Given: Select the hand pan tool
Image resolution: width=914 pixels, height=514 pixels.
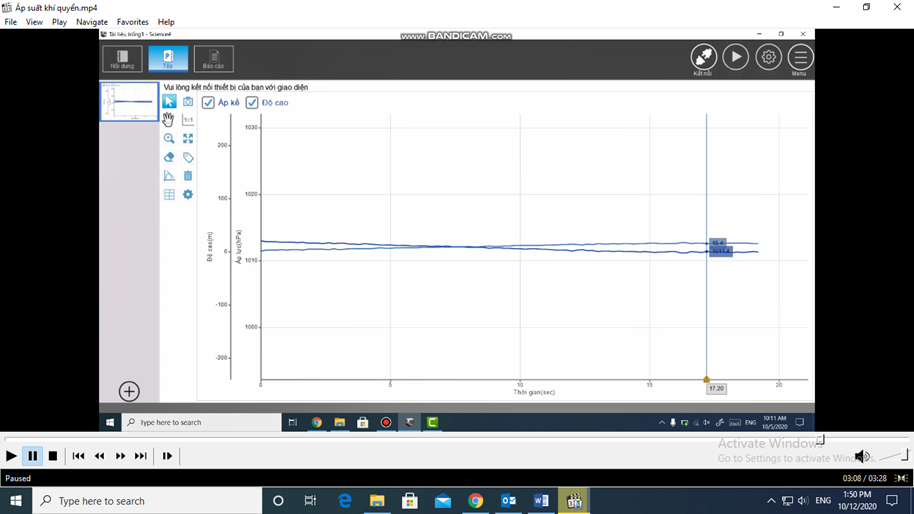Looking at the screenshot, I should (x=168, y=120).
